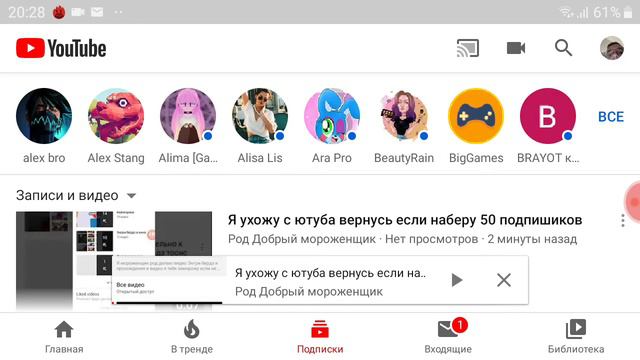Show all subscriptions via ВСЕ
Screen dimensions: 640x360
pyautogui.click(x=611, y=117)
